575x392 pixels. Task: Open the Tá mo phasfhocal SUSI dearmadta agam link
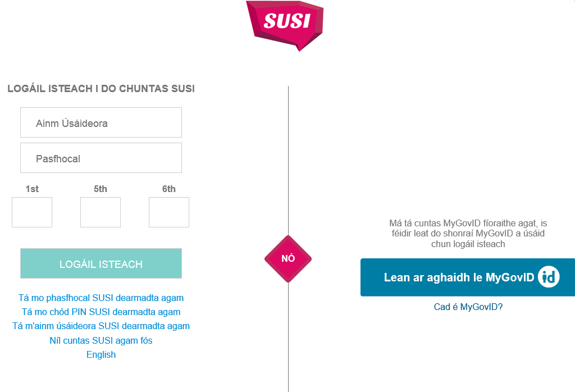101,297
